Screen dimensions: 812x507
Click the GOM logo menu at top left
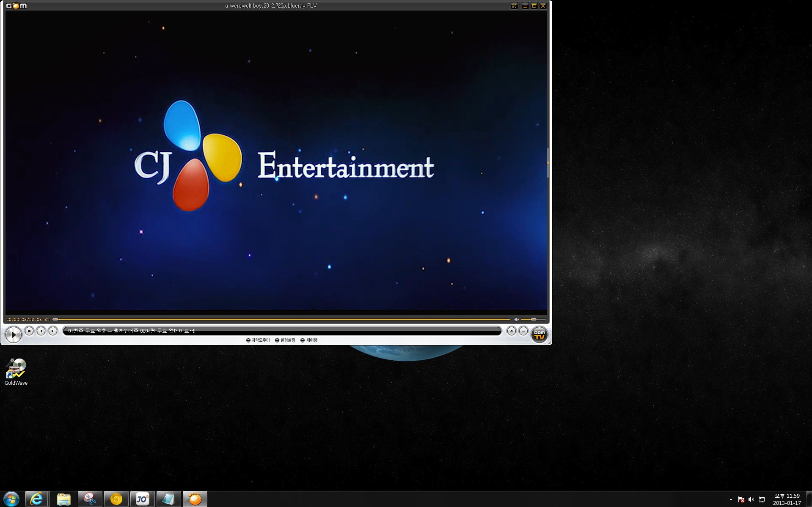(17, 5)
